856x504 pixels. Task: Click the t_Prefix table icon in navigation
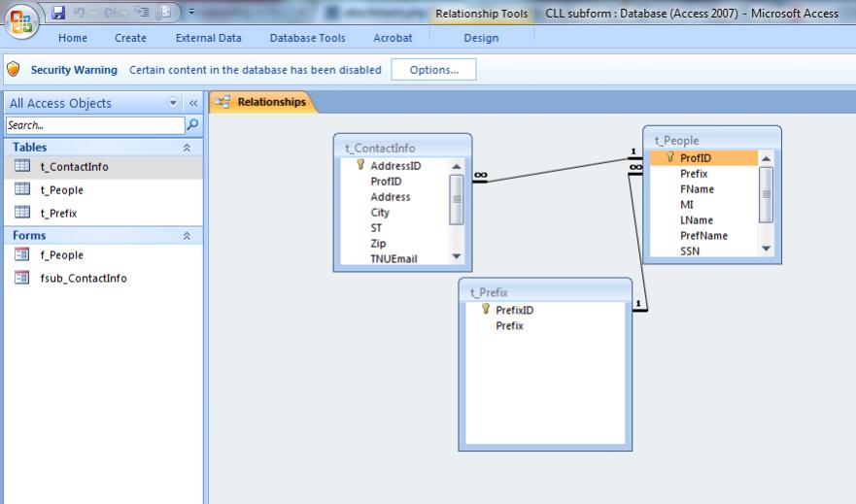(22, 212)
